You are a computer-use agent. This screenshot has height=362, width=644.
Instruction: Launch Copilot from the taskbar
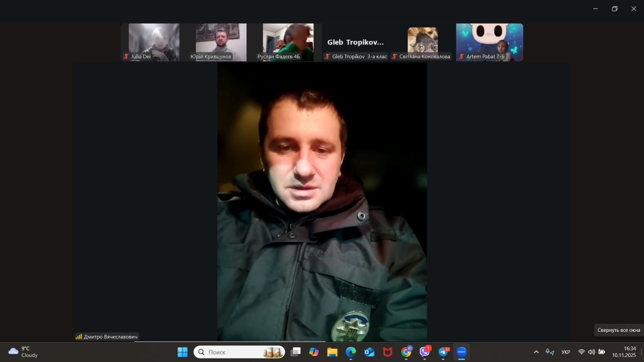point(314,352)
